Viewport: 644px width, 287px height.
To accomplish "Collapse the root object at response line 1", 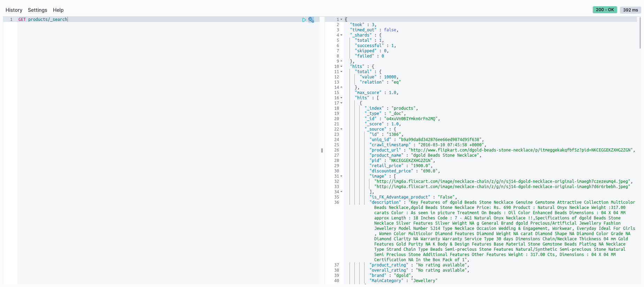I will tap(341, 20).
